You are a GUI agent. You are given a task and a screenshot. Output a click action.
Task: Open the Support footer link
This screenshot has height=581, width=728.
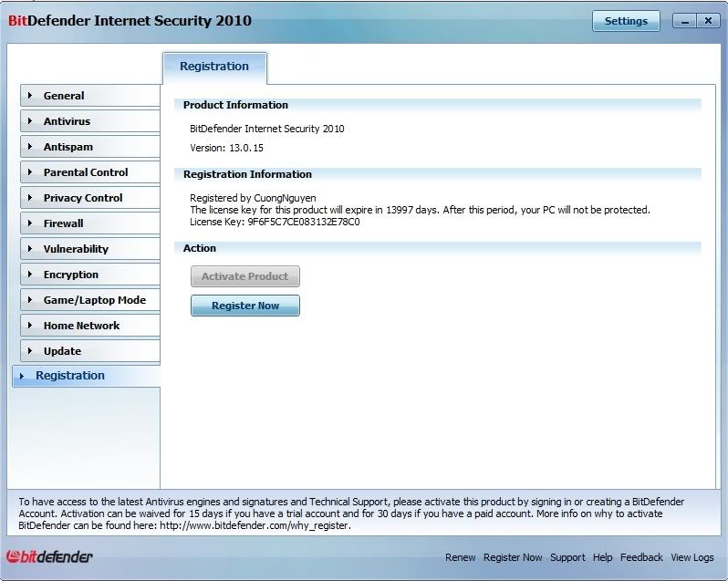(x=567, y=557)
